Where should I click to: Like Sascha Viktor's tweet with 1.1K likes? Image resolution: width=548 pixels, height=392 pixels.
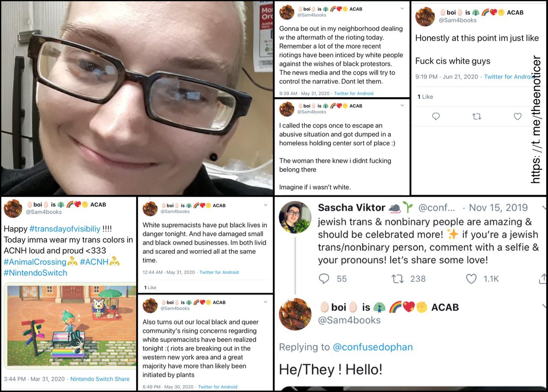tap(471, 279)
